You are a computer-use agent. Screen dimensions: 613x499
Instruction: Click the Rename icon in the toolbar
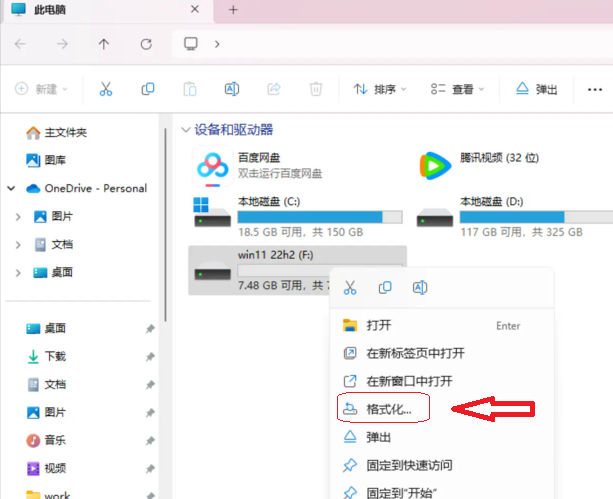(x=232, y=89)
